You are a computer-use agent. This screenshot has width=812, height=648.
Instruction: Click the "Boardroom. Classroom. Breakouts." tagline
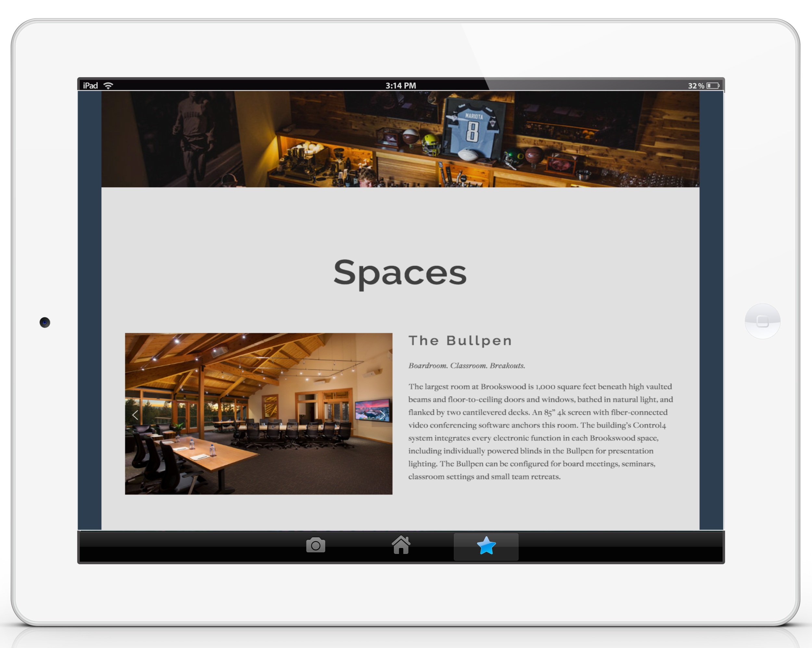point(467,365)
